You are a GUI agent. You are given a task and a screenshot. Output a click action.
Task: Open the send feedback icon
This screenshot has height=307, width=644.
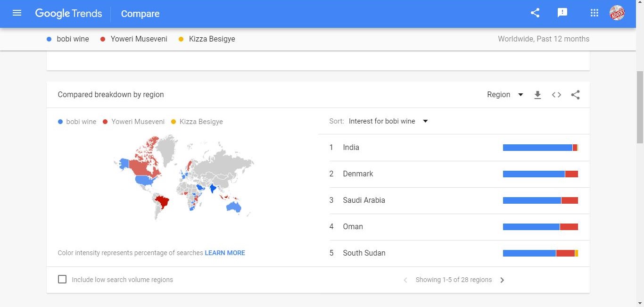pyautogui.click(x=562, y=13)
